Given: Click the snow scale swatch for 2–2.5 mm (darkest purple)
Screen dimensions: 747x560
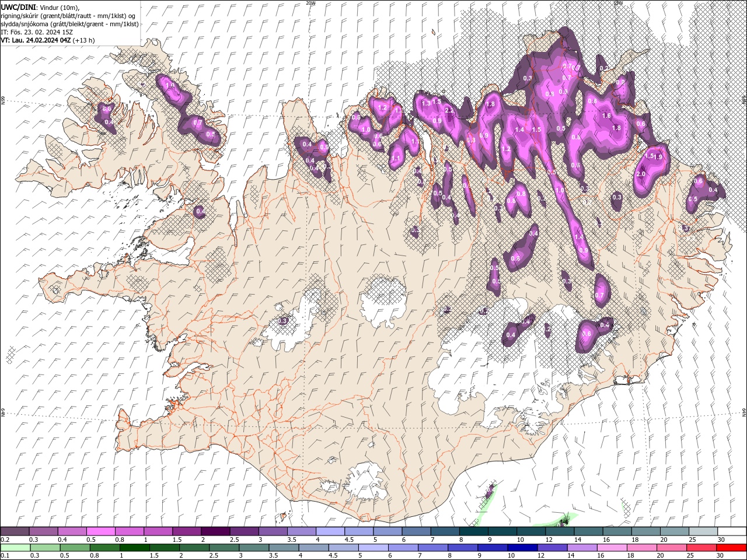Looking at the screenshot, I should pos(215,531).
